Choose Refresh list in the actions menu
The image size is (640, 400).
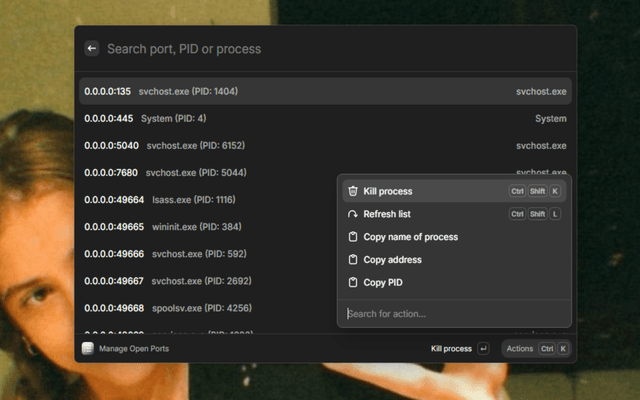click(387, 214)
